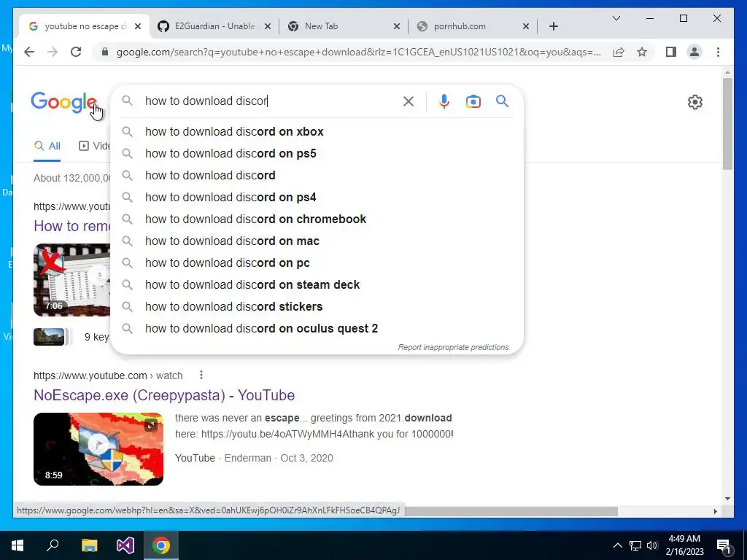747x560 pixels.
Task: Click in the Google search input field
Action: 269,101
